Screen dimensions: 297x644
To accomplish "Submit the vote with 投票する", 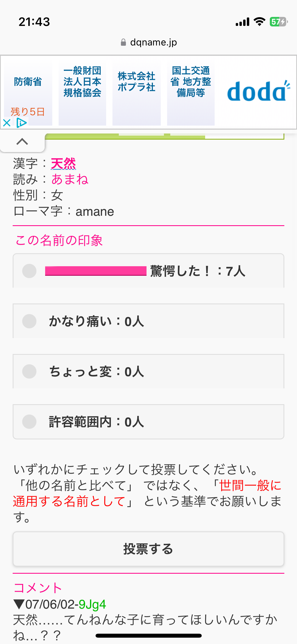I will click(x=148, y=549).
